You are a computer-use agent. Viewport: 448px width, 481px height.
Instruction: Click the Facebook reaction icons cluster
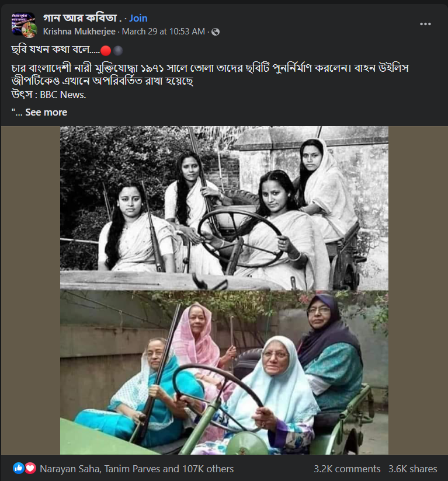[x=23, y=468]
